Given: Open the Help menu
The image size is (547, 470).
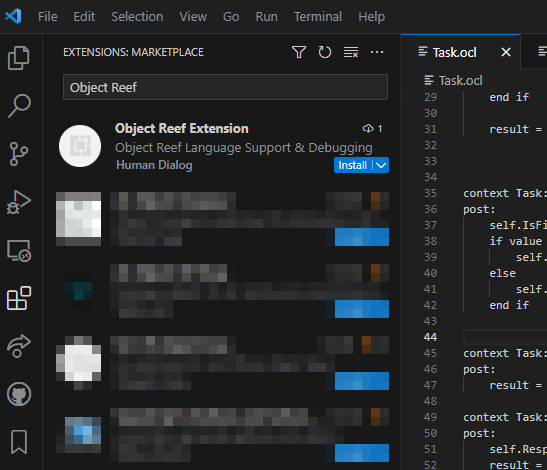Looking at the screenshot, I should (x=372, y=16).
